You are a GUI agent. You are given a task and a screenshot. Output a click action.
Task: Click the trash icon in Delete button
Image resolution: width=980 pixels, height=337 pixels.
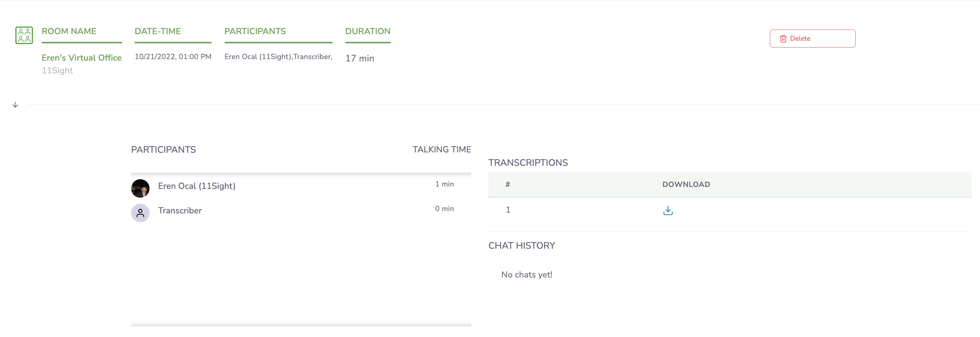tap(783, 39)
